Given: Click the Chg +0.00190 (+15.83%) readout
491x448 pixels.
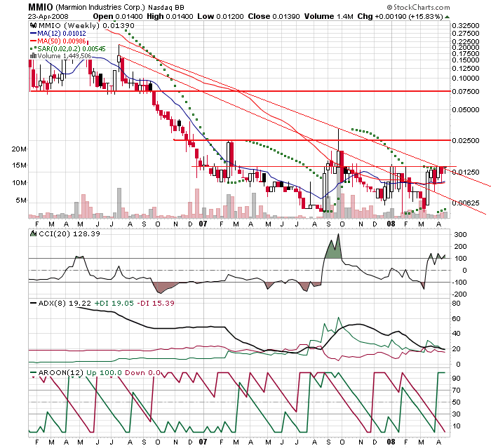Looking at the screenshot, I should 401,16.
